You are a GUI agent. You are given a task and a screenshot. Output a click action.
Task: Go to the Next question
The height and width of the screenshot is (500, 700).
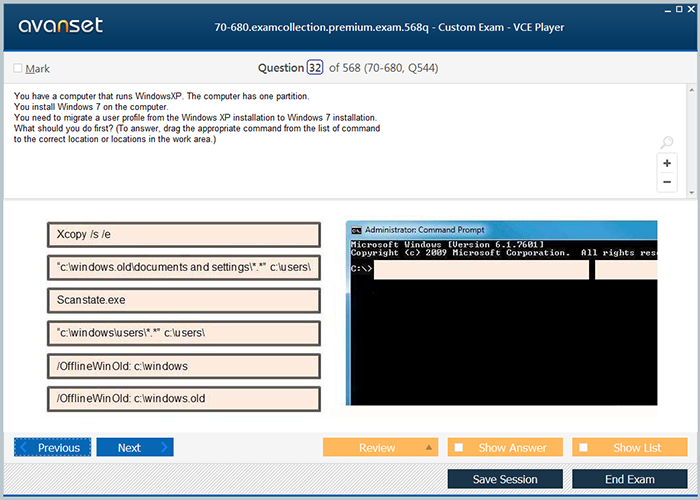coord(135,447)
